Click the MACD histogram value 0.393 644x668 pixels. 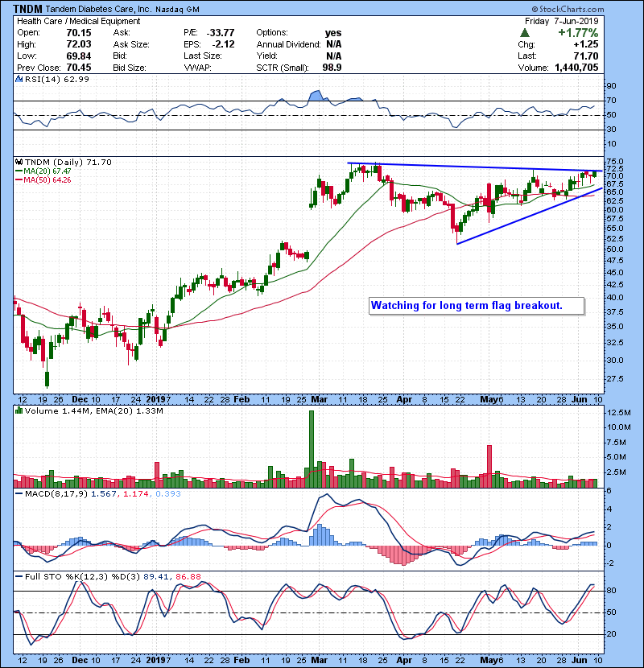click(x=168, y=493)
